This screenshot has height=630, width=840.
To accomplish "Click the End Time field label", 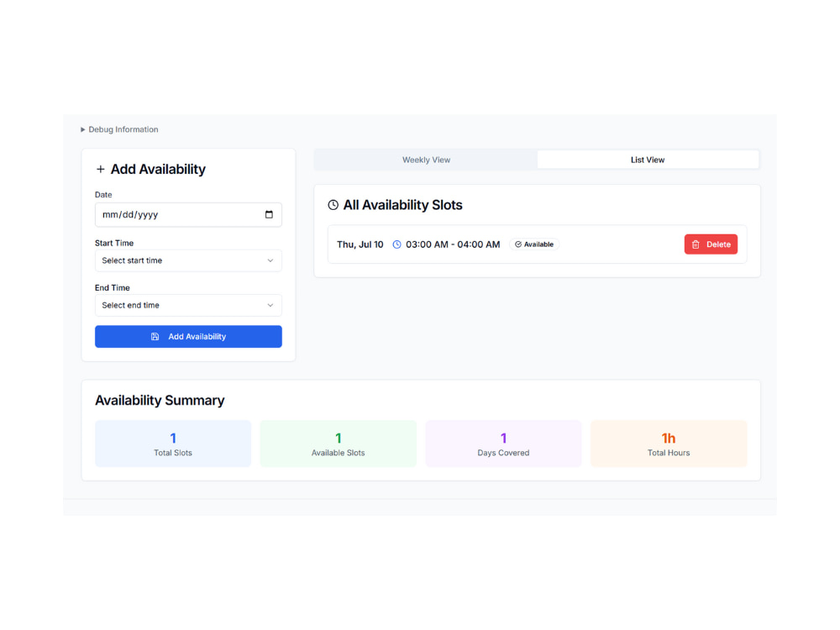I will coord(113,288).
